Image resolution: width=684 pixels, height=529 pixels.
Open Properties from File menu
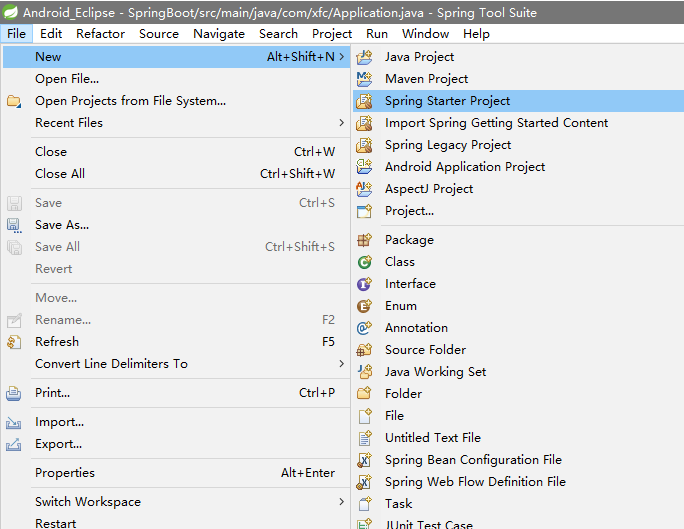point(176,473)
